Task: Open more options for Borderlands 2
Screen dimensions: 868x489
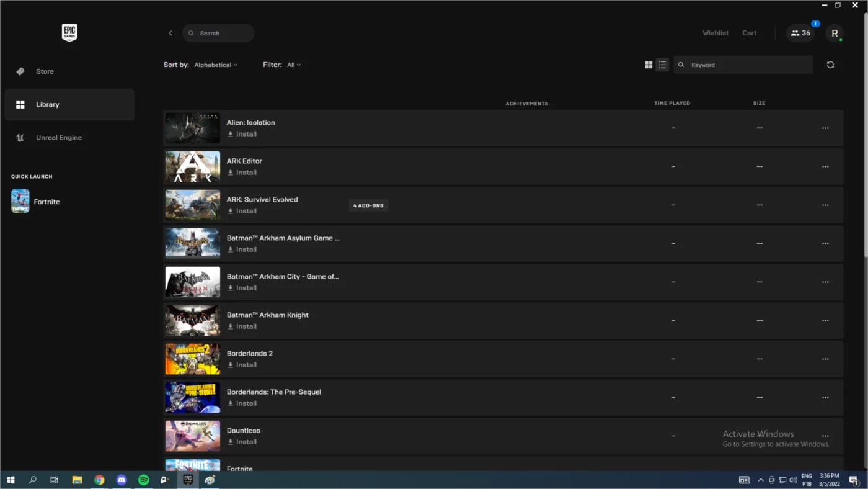Action: click(825, 359)
